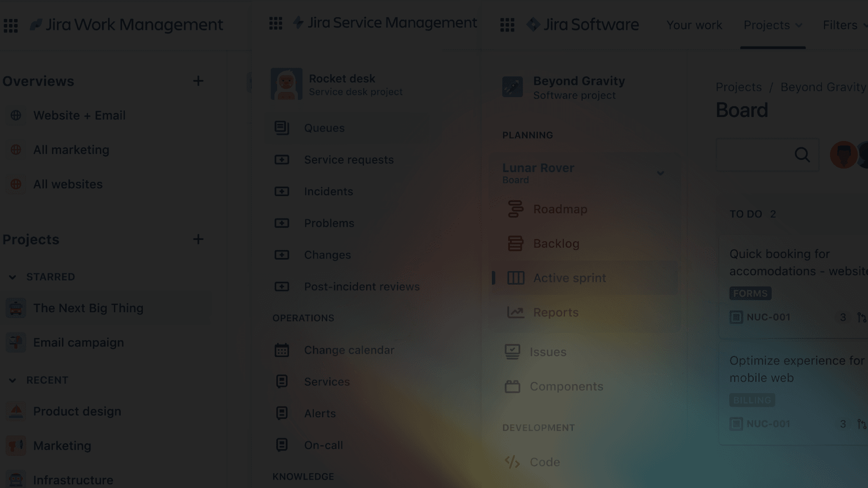Click the Email campaign project avatar

(16, 343)
